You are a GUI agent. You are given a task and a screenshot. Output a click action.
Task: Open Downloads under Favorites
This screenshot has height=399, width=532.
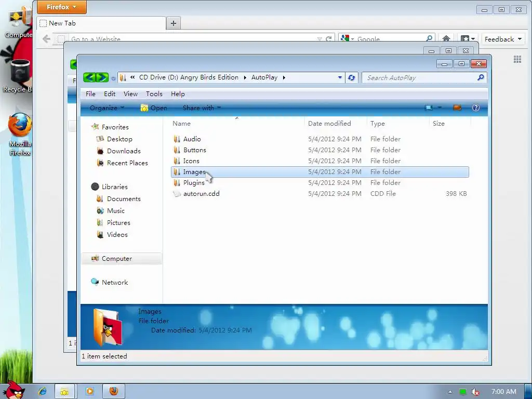coord(124,151)
